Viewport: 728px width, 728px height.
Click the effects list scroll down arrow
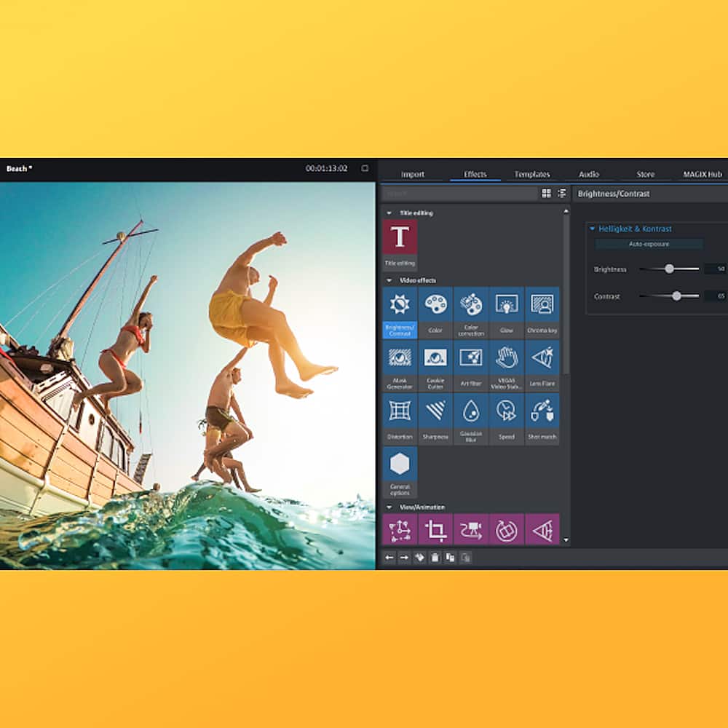tap(566, 539)
